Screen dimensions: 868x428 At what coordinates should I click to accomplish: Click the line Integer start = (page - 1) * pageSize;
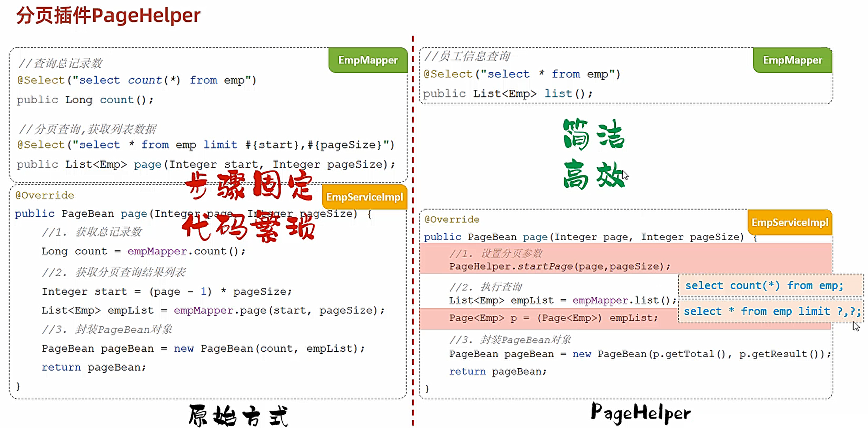pos(167,292)
